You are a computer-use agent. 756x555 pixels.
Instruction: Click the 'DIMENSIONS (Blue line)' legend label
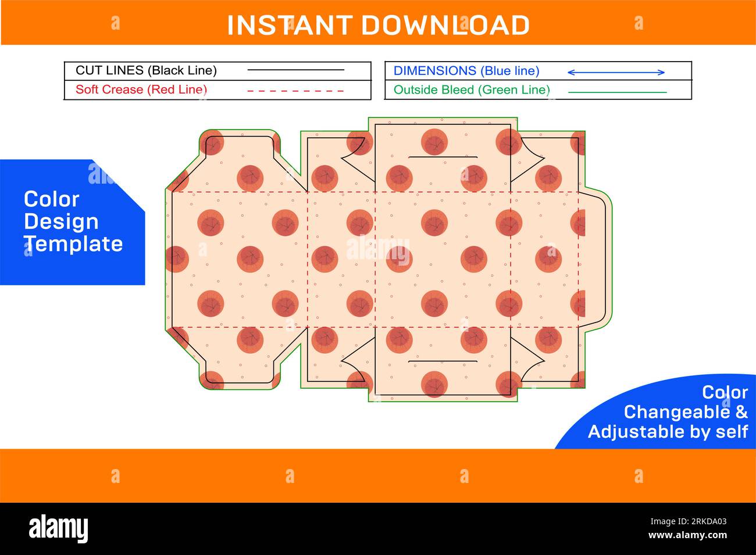[x=466, y=71]
